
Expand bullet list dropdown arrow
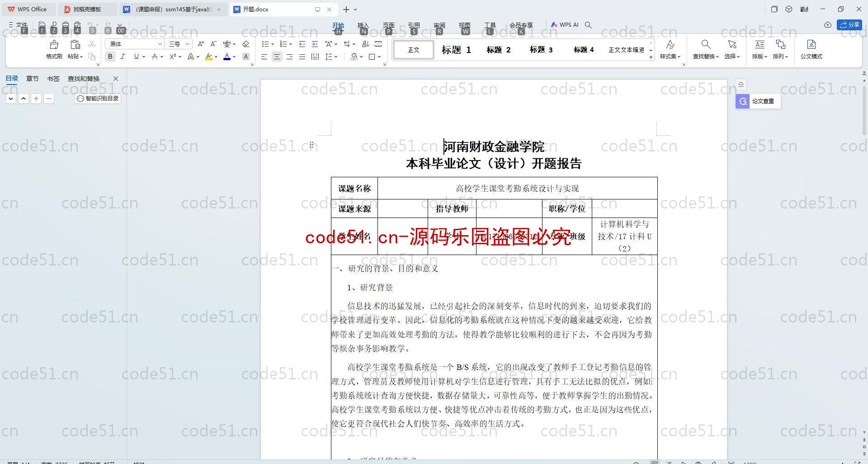(273, 44)
